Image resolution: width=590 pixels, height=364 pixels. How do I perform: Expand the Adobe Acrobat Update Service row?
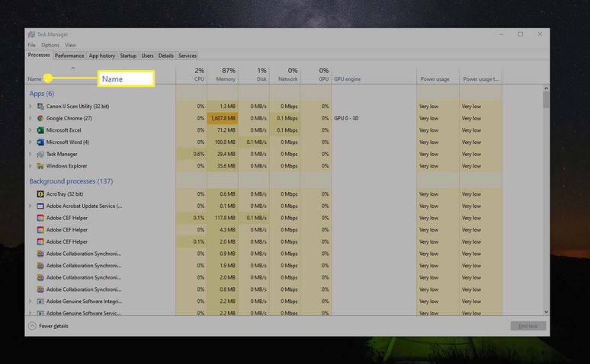[30, 206]
